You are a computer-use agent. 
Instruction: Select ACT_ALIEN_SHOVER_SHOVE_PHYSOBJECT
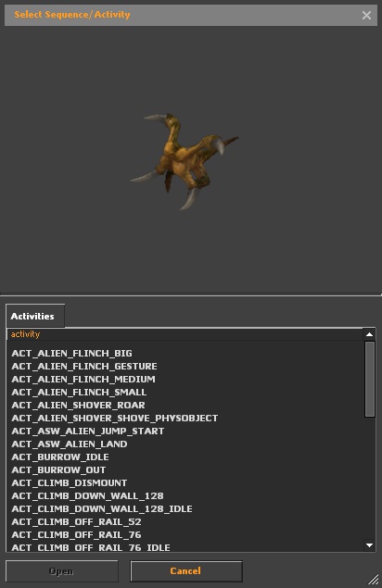pyautogui.click(x=185, y=419)
